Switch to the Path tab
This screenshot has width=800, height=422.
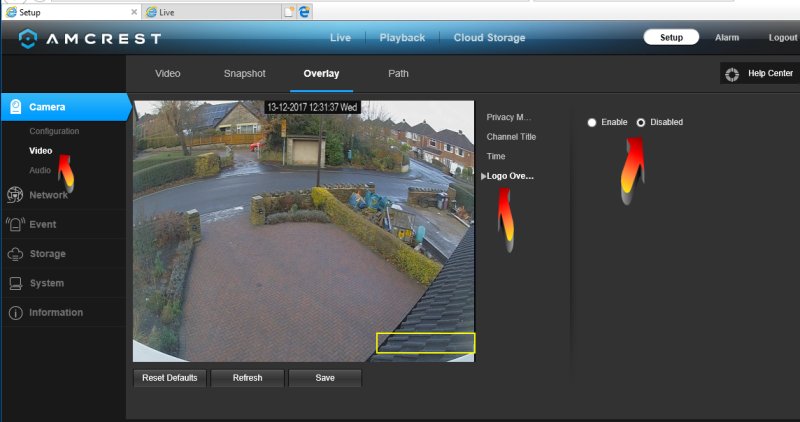click(x=398, y=73)
